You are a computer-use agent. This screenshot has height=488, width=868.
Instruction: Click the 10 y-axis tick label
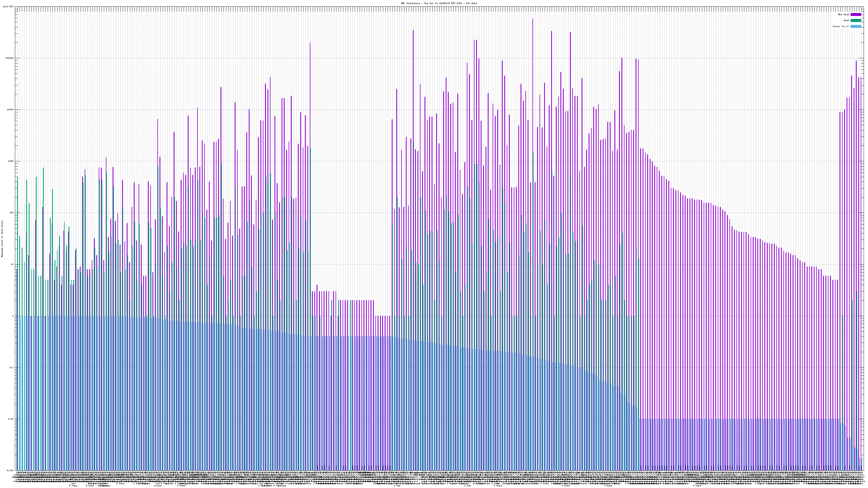click(12, 264)
